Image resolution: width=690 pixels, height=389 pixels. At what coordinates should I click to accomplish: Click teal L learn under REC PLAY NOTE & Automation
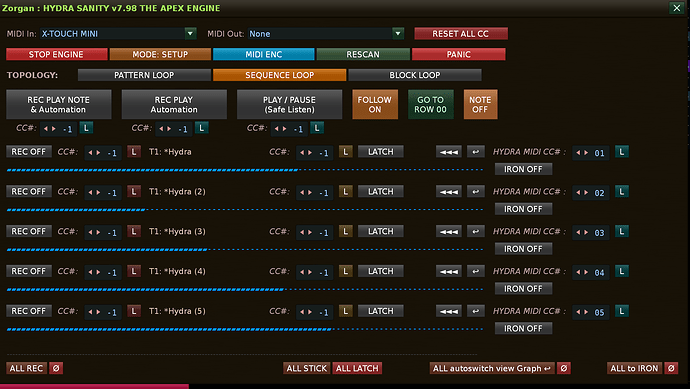click(x=86, y=128)
